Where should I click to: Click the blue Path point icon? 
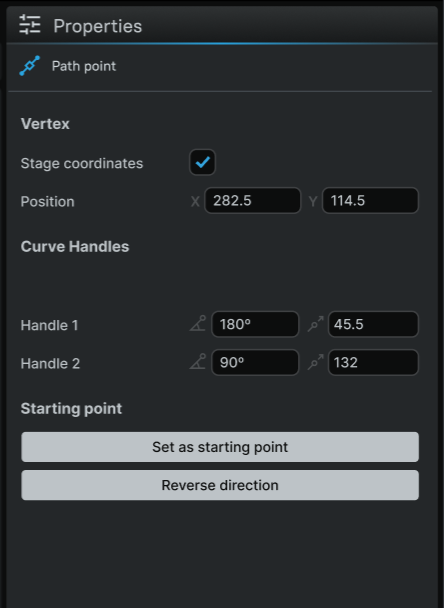29,66
